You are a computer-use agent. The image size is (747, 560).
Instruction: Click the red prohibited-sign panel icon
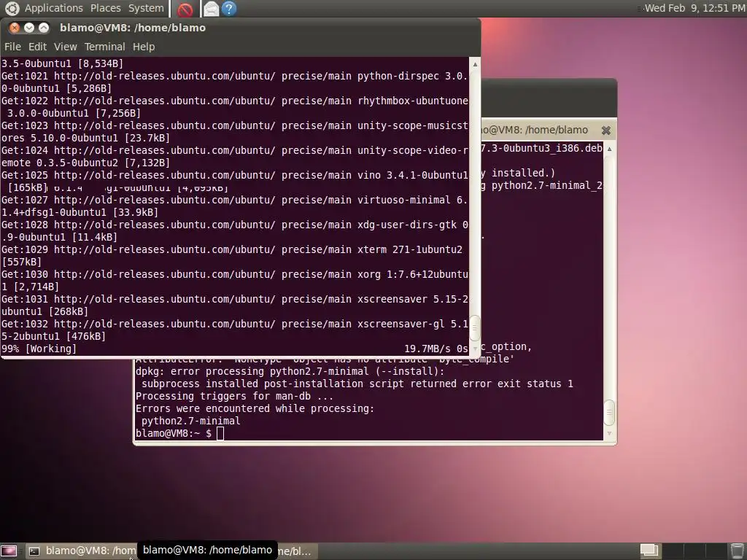[x=185, y=9]
